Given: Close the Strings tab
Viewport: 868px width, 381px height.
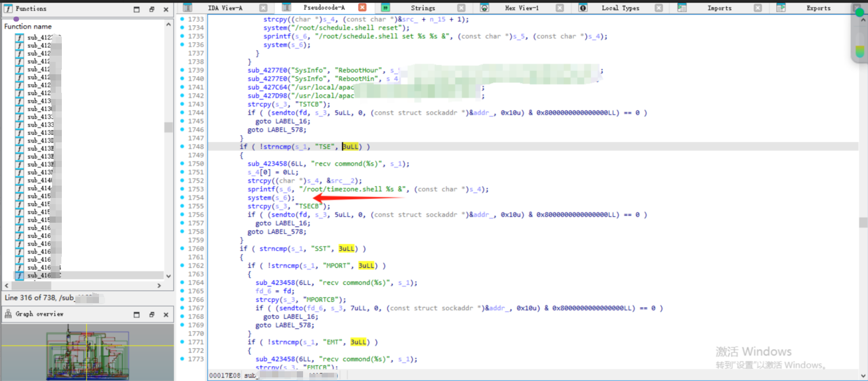Looking at the screenshot, I should click(461, 8).
